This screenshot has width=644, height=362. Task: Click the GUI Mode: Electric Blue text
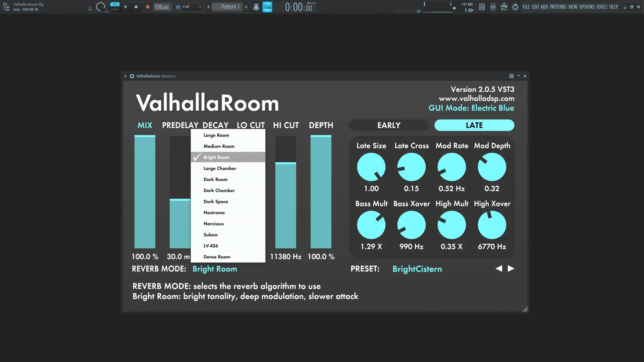coord(471,108)
